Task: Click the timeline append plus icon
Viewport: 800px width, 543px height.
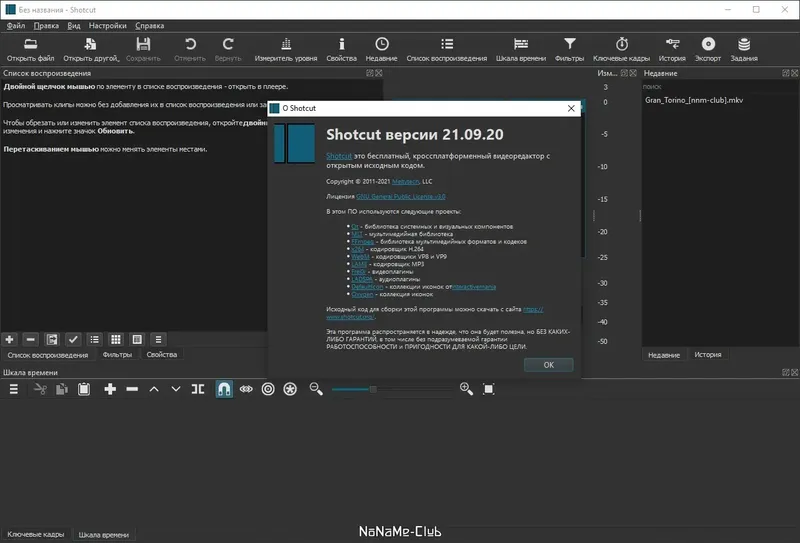Action: point(110,389)
